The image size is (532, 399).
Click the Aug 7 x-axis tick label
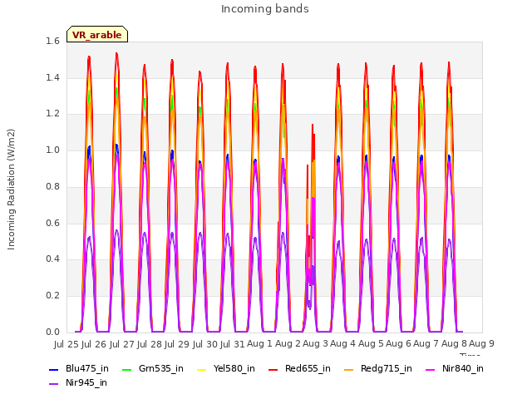pyautogui.click(x=426, y=343)
